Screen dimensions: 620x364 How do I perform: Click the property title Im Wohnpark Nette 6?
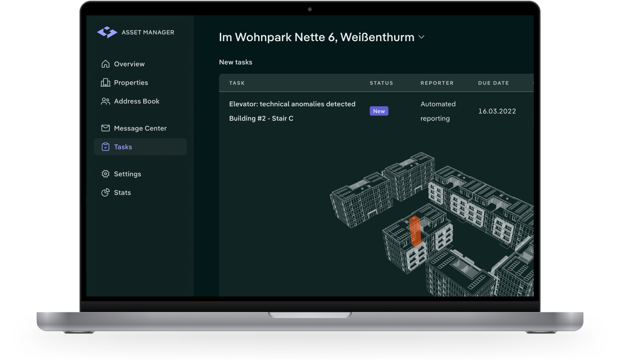coord(317,37)
